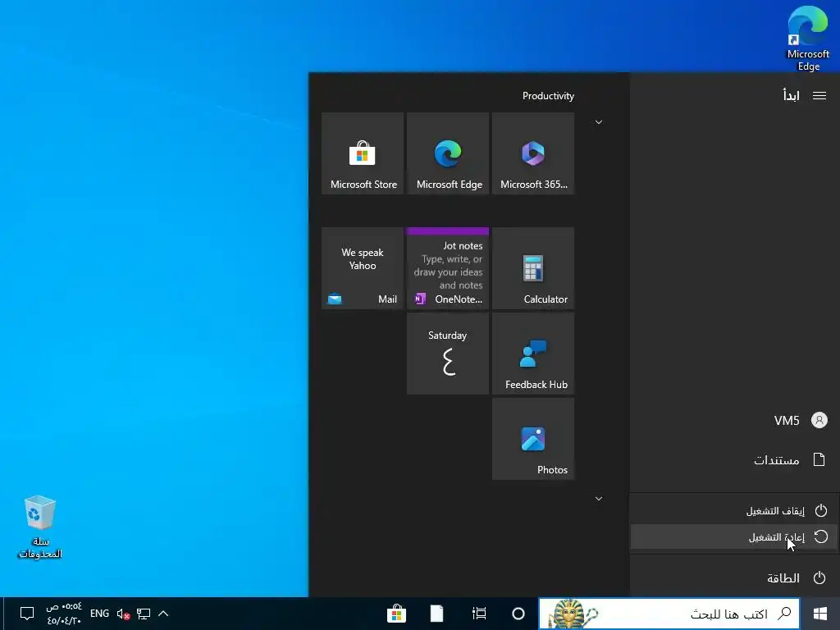Image resolution: width=840 pixels, height=630 pixels.
Task: Open Microsoft Store from taskbar
Action: point(396,614)
